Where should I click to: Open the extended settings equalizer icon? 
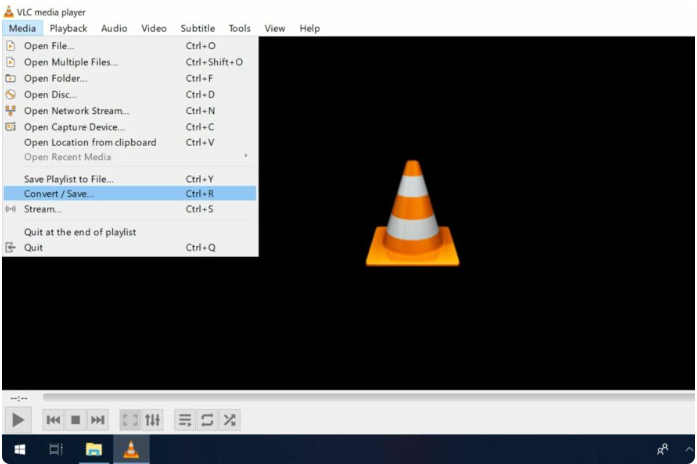(152, 420)
